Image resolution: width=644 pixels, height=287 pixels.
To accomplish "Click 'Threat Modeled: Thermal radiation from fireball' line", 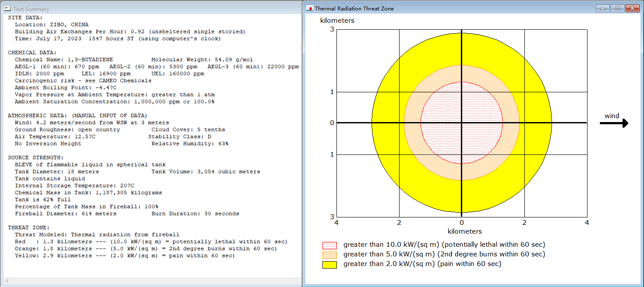I will click(x=97, y=234).
